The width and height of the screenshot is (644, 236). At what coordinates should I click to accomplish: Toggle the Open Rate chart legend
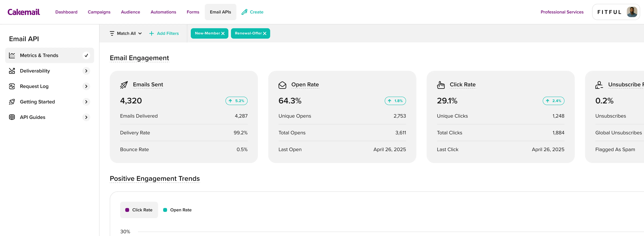pos(177,210)
